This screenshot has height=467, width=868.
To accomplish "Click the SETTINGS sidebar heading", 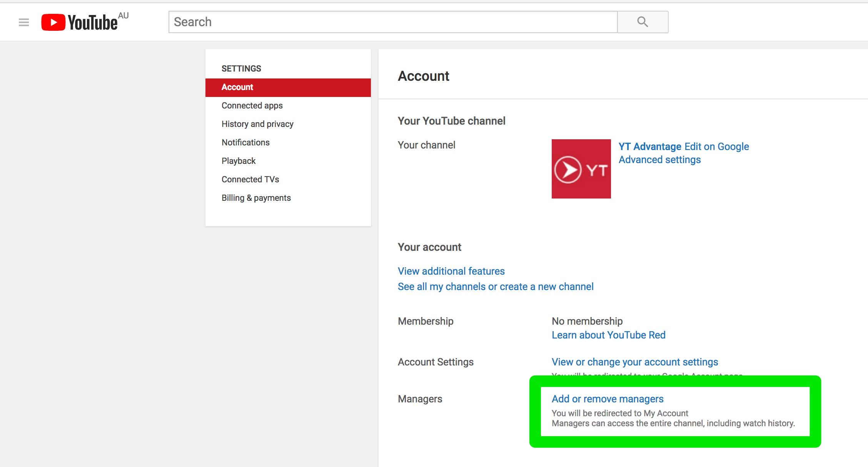I will pos(241,68).
